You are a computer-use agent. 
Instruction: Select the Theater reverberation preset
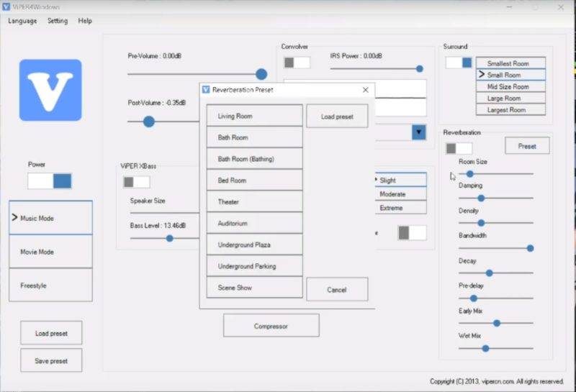[x=254, y=202]
